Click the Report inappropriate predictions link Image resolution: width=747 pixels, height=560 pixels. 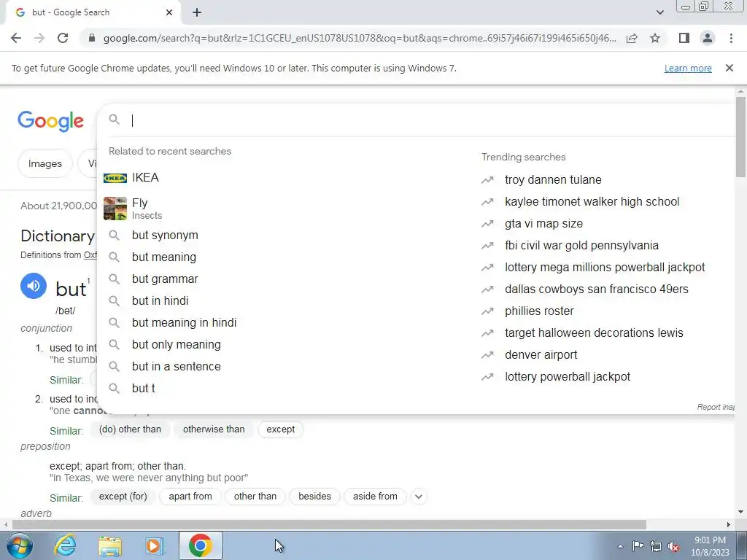tap(716, 407)
